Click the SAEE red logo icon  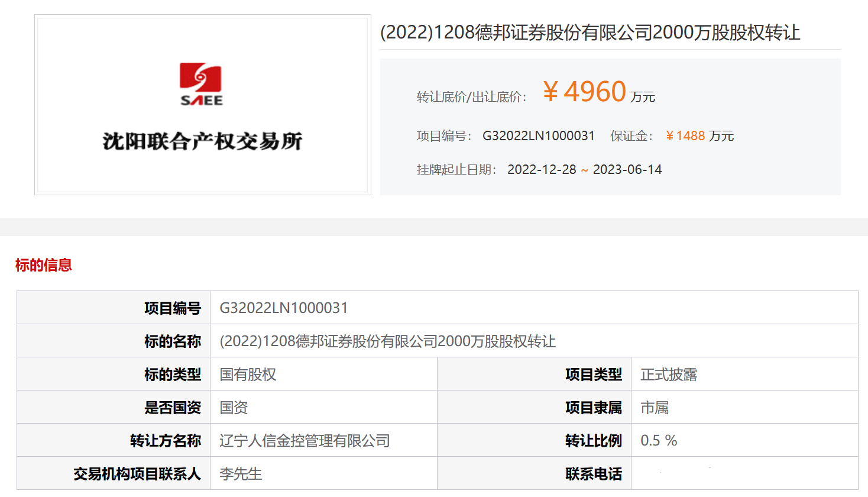pos(201,85)
